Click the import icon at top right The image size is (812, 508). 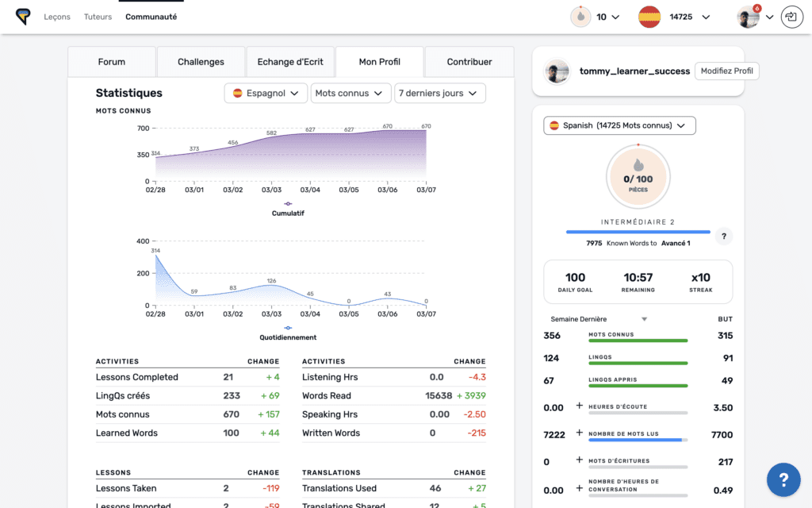791,17
